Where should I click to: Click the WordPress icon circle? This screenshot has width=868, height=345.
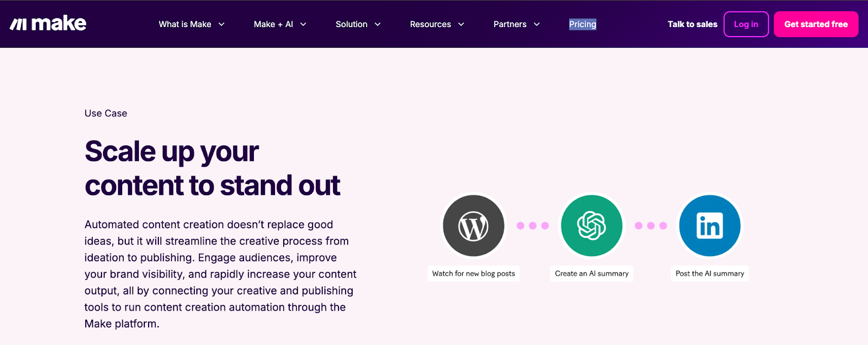[473, 226]
